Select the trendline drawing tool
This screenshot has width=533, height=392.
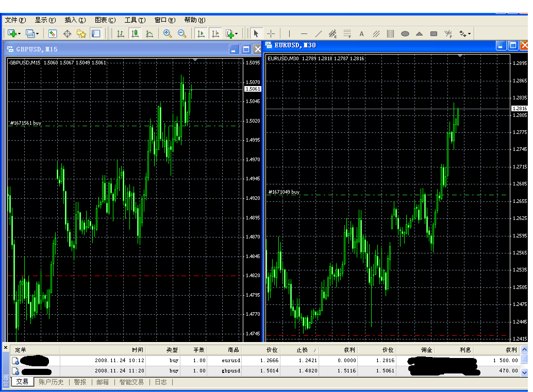click(319, 33)
